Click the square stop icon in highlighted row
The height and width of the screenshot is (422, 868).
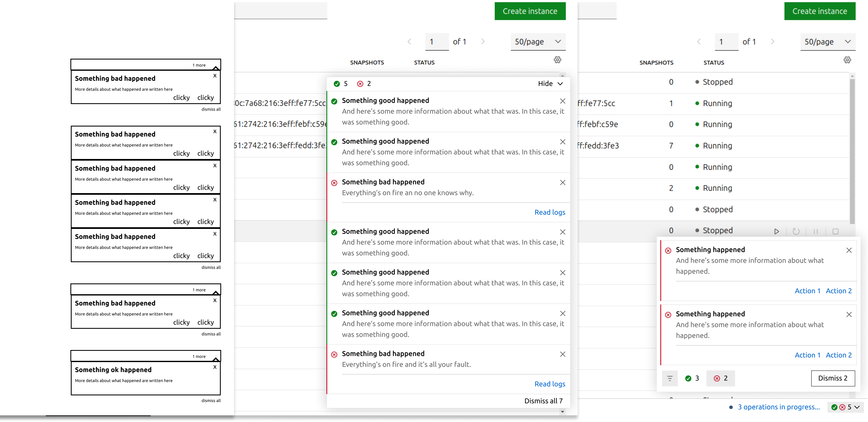(x=835, y=231)
